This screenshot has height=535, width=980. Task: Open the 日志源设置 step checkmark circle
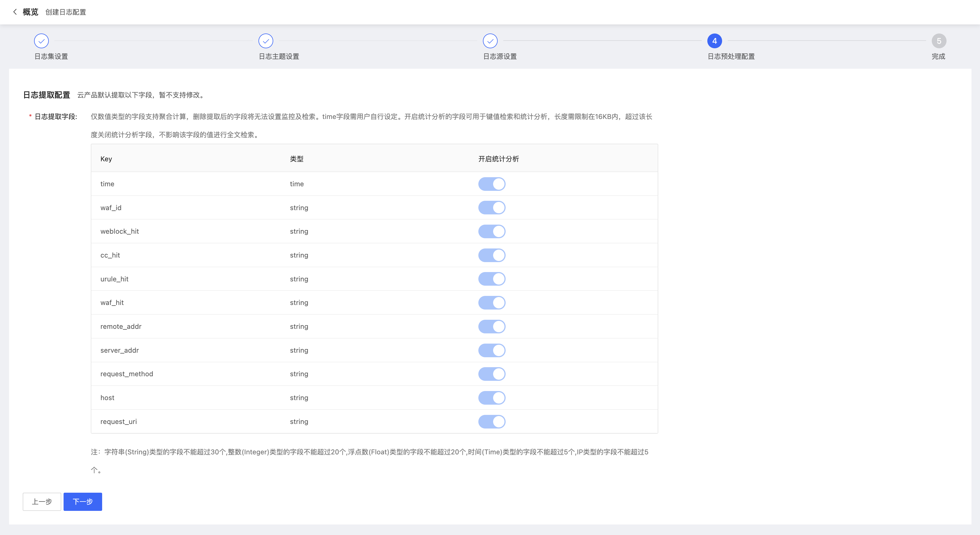coord(490,41)
